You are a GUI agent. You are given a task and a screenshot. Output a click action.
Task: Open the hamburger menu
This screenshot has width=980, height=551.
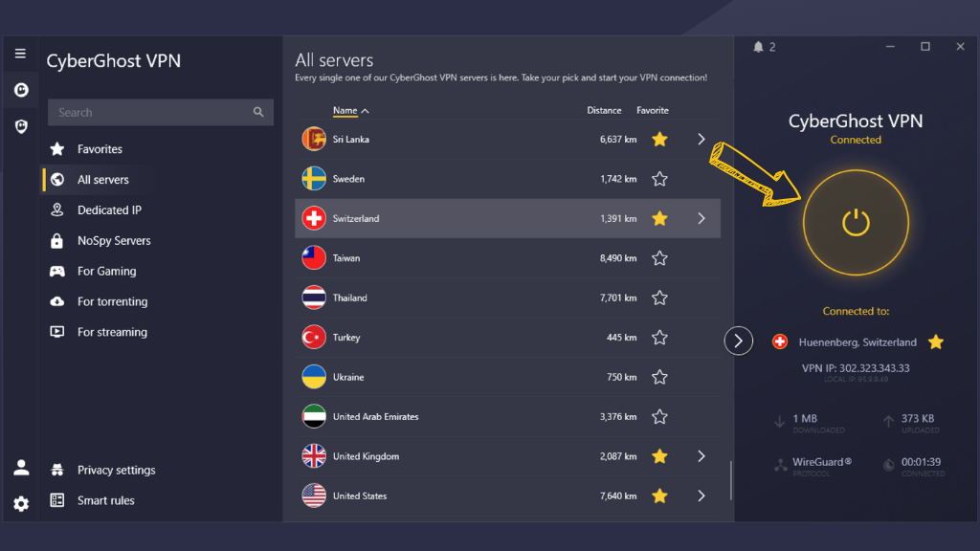[x=20, y=53]
